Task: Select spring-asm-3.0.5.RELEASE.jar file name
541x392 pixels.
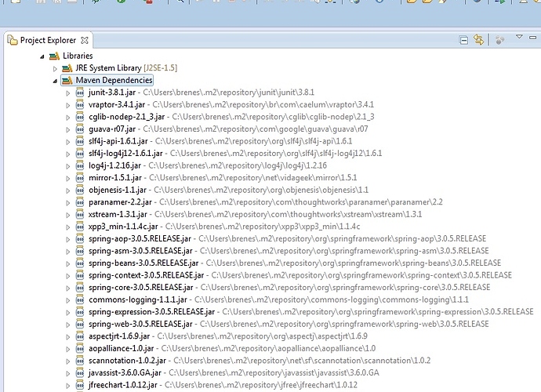Action: pos(140,251)
